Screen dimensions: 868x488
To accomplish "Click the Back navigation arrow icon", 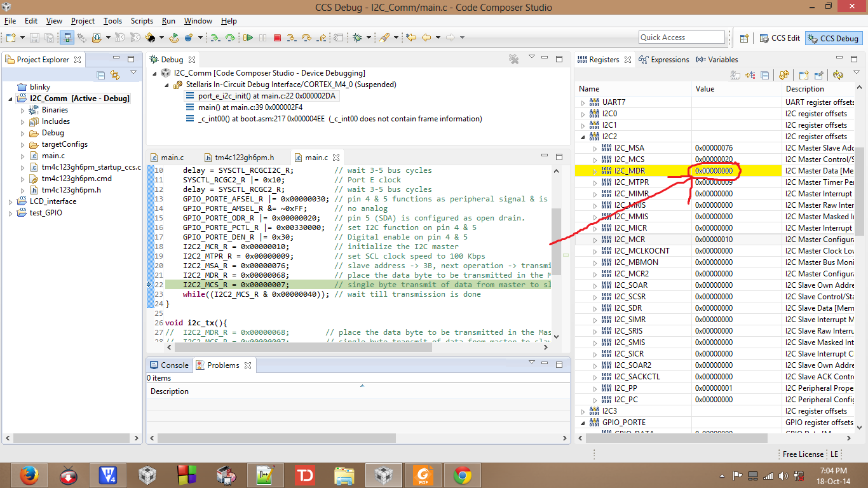I will (x=426, y=38).
